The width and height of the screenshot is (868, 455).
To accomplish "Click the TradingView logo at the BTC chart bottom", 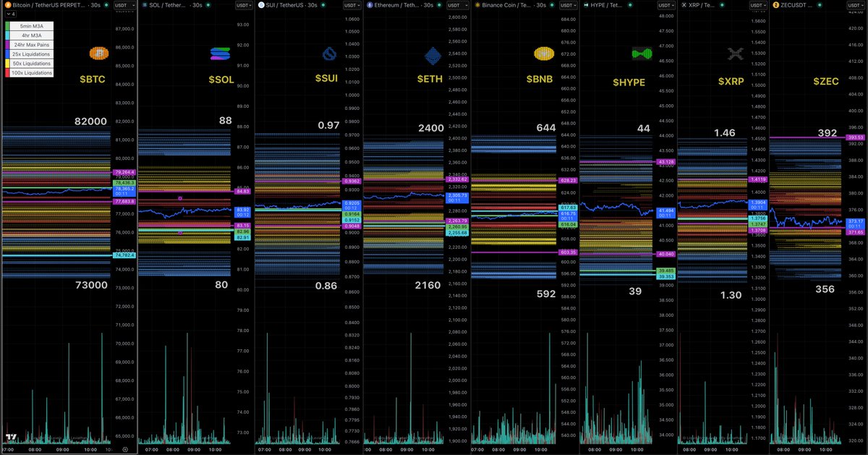I will coord(10,438).
